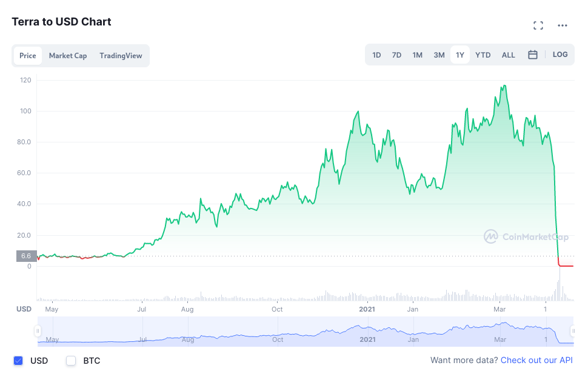Follow the Check out our API link
Viewport: 588px width, 374px height.
pyautogui.click(x=536, y=360)
